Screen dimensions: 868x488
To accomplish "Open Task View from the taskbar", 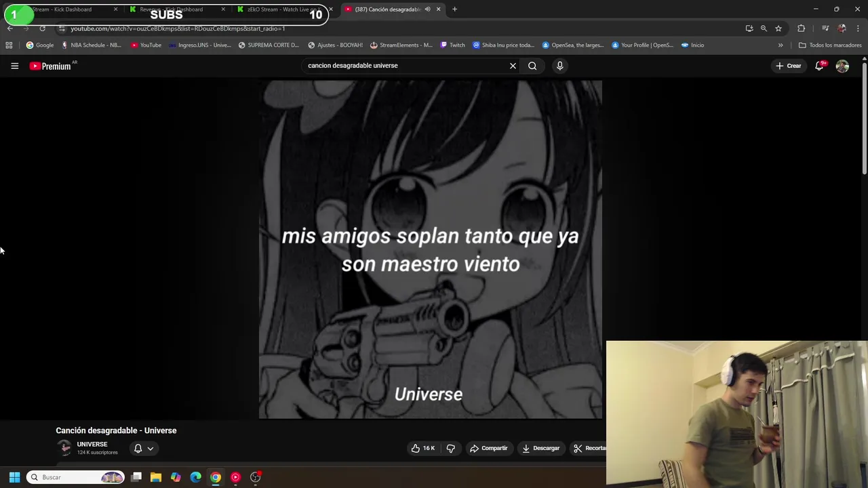I will [x=136, y=477].
